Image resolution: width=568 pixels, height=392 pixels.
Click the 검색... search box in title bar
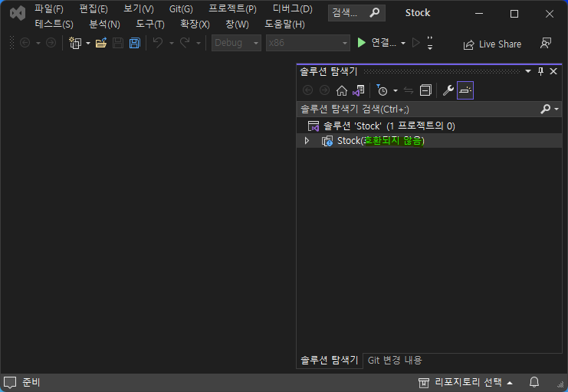point(356,13)
